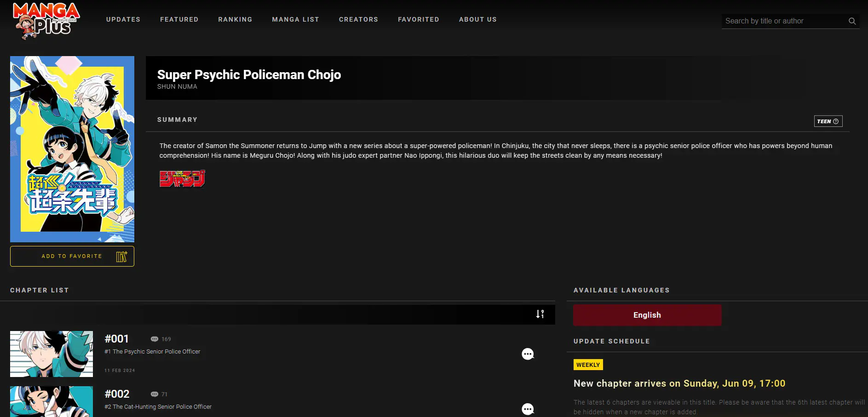868x417 pixels.
Task: Click author name SHUN NUMA
Action: 177,86
